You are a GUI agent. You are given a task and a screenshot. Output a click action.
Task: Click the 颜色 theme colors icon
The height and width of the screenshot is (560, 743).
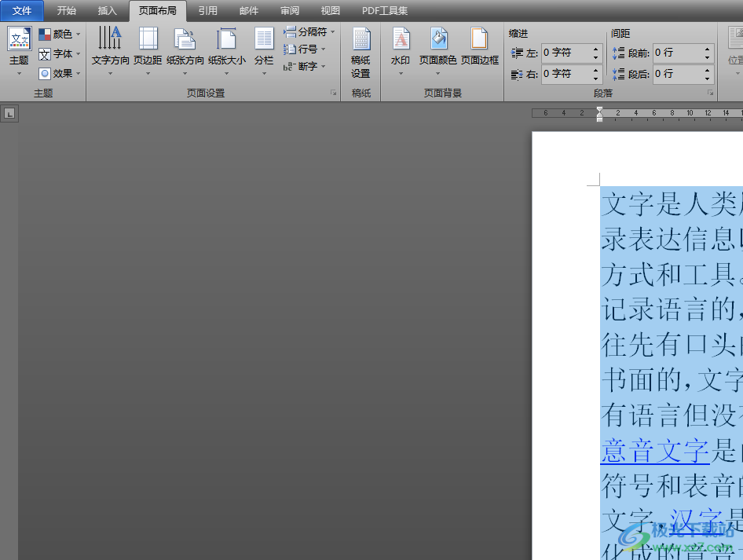click(45, 34)
